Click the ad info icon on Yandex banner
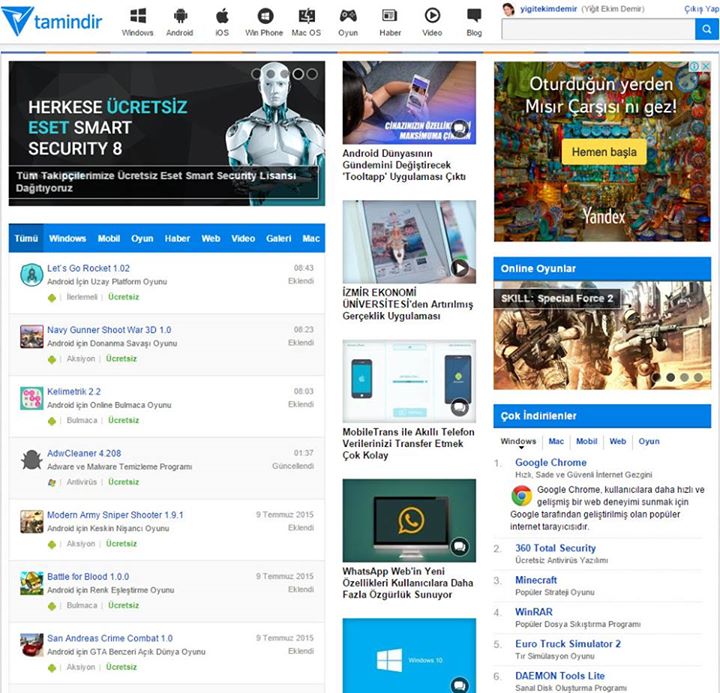 (695, 66)
